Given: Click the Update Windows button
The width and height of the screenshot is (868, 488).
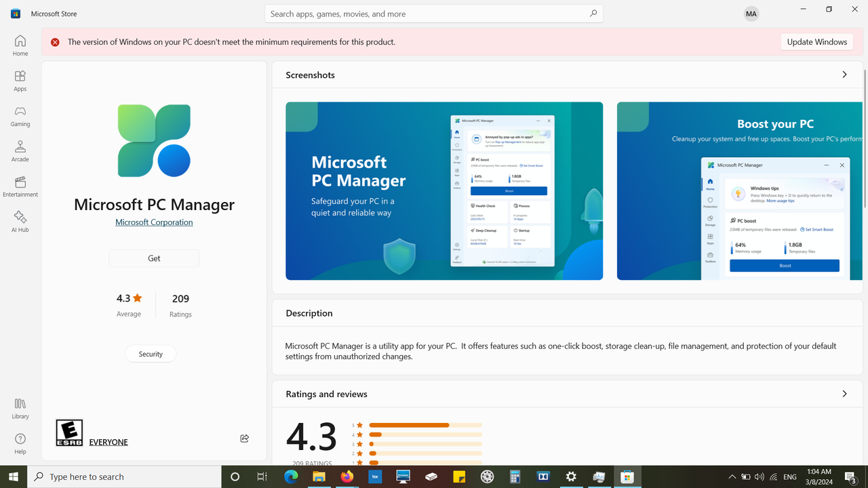Looking at the screenshot, I should pyautogui.click(x=816, y=41).
